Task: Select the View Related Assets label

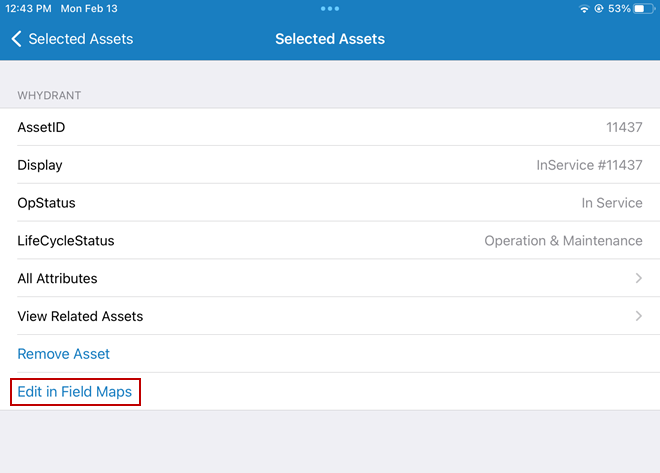Action: pyautogui.click(x=80, y=316)
